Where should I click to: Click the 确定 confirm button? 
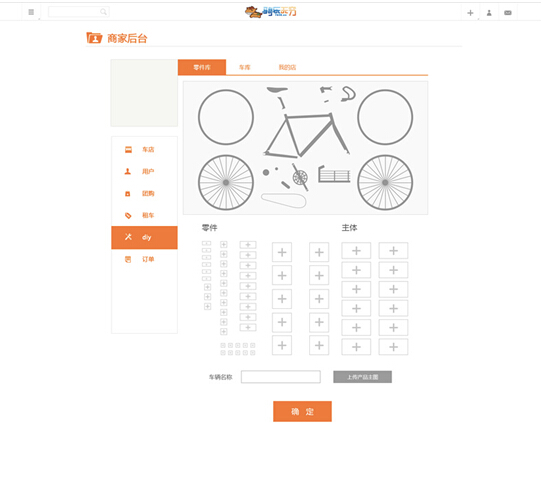(302, 411)
